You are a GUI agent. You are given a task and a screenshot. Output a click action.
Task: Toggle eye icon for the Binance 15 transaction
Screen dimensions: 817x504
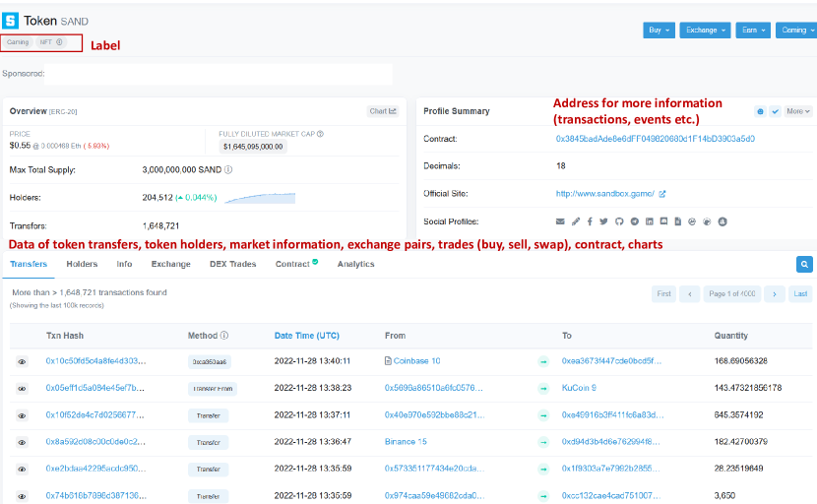coord(22,442)
